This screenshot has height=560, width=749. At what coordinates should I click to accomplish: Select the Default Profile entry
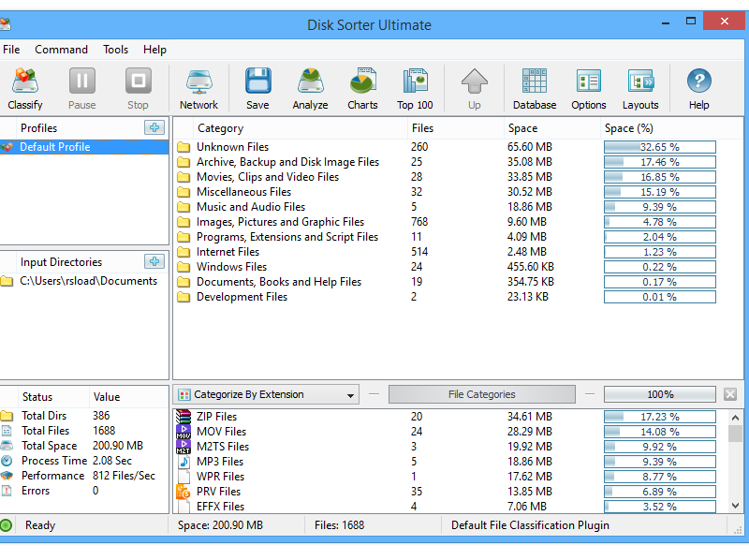pyautogui.click(x=84, y=147)
